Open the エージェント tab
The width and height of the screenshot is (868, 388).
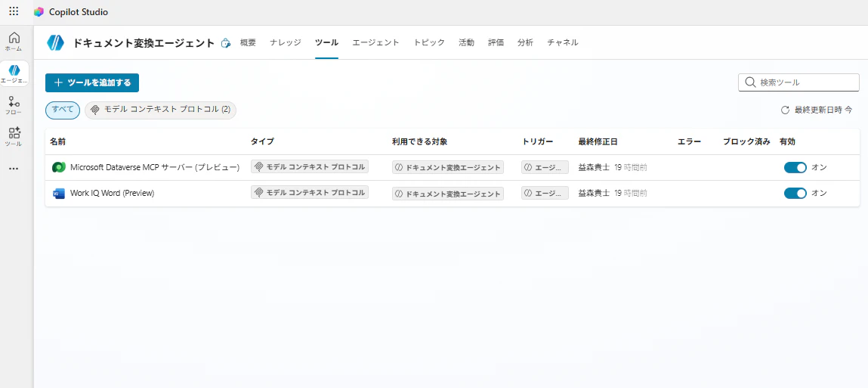tap(376, 42)
